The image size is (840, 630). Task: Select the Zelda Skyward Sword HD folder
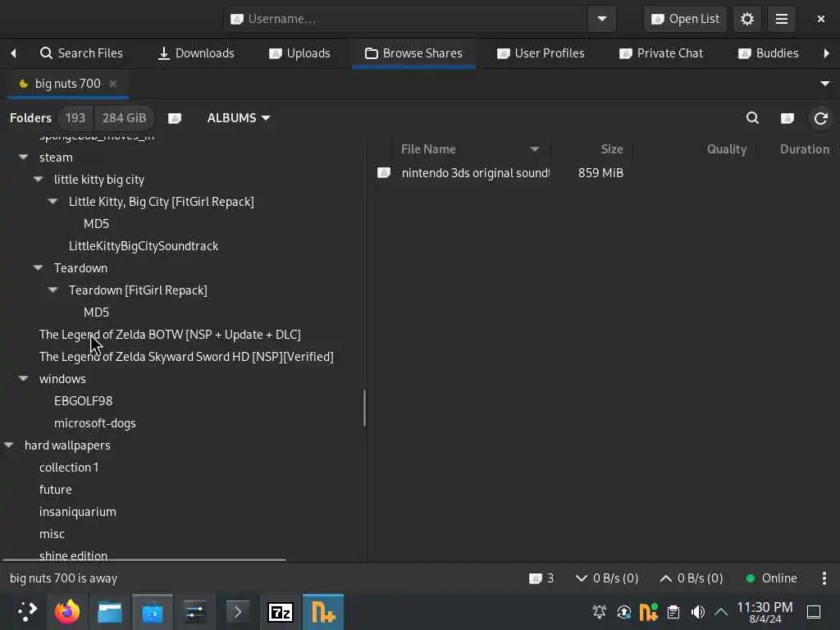click(186, 357)
